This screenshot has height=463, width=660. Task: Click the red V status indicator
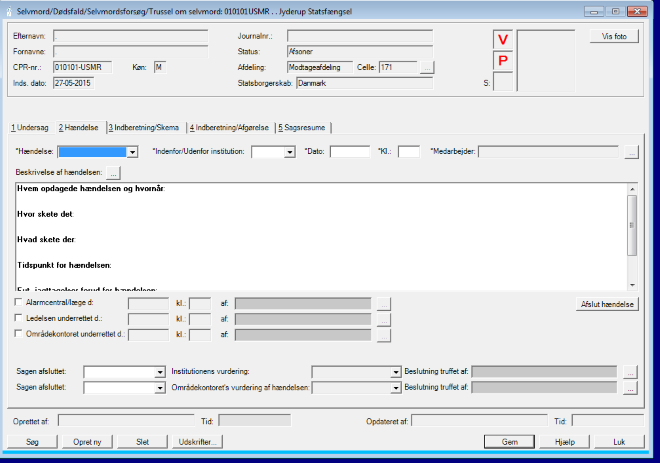pyautogui.click(x=504, y=39)
